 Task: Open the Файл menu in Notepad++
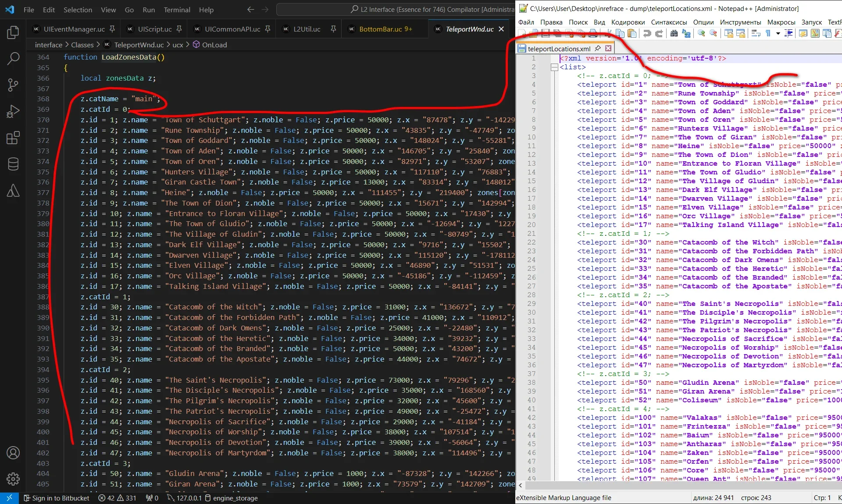point(526,22)
